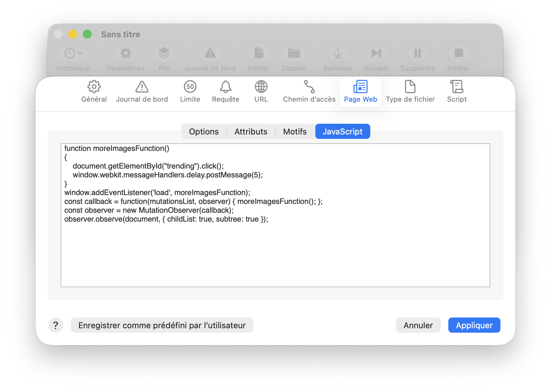Expand the Historique dropdown in the toolbar
The width and height of the screenshot is (551, 392).
point(73,53)
